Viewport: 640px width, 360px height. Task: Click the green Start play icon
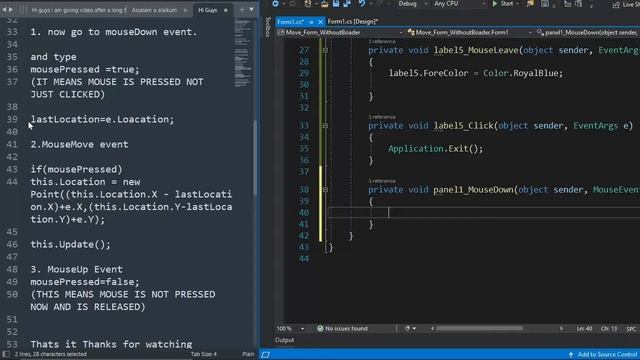point(495,4)
